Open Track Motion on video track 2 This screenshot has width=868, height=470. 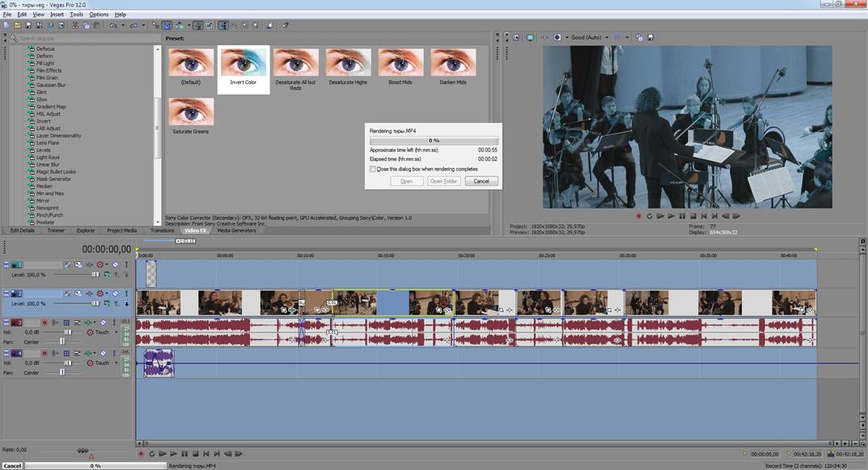tap(78, 294)
